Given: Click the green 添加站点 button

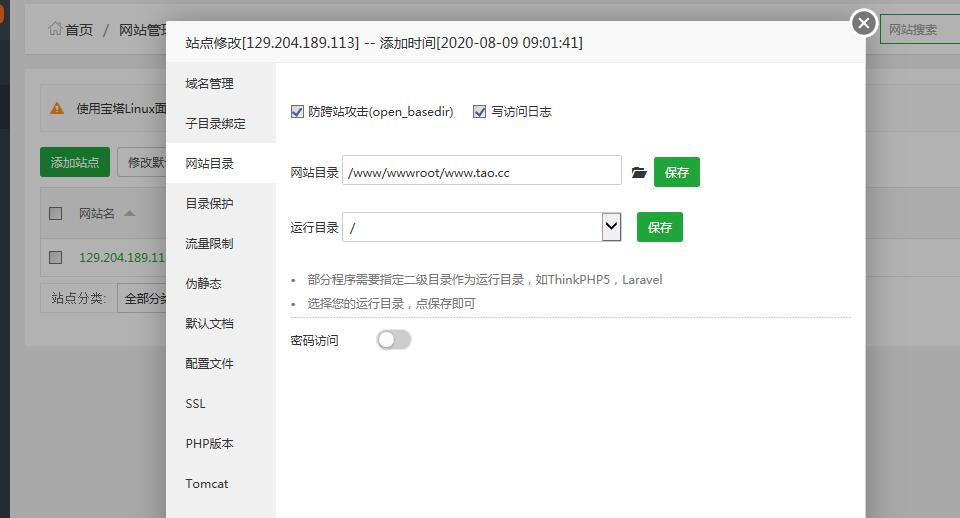Looking at the screenshot, I should [x=75, y=162].
